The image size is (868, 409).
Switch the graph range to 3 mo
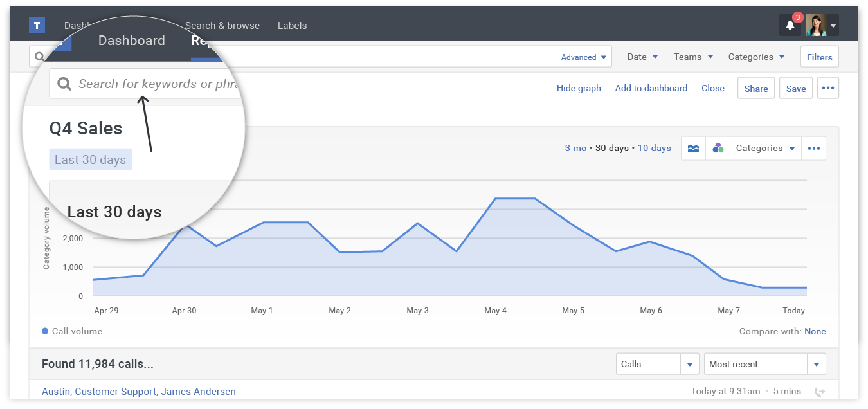point(574,148)
